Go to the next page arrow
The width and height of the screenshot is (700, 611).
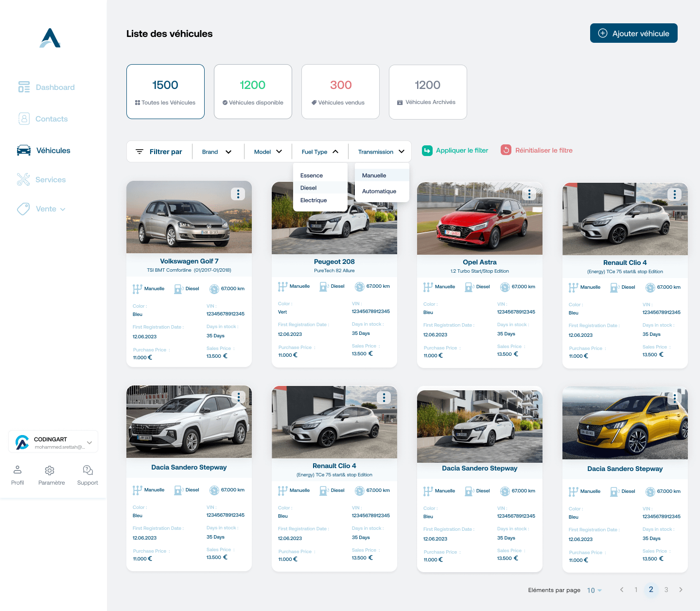coord(681,590)
